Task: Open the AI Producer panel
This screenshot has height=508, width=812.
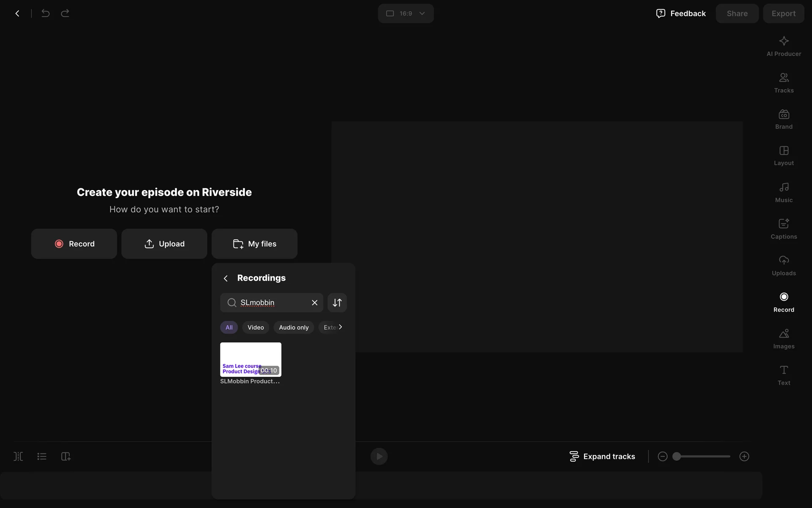Action: point(784,46)
